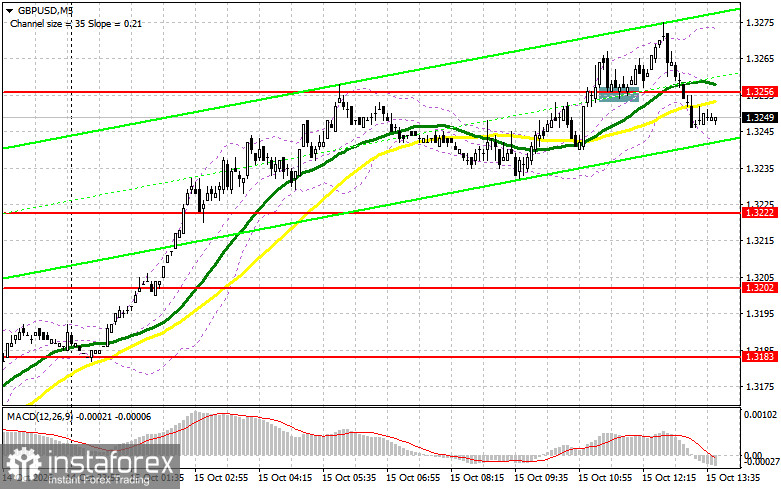The height and width of the screenshot is (489, 781).
Task: Select the 1.3202 red price level tag
Action: [x=760, y=287]
